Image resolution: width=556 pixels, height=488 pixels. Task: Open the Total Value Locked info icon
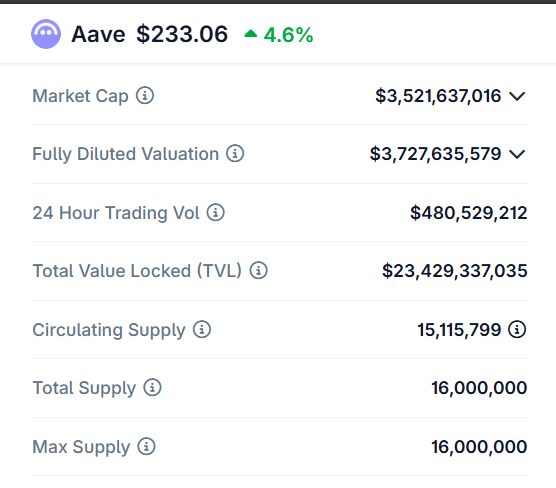(258, 271)
